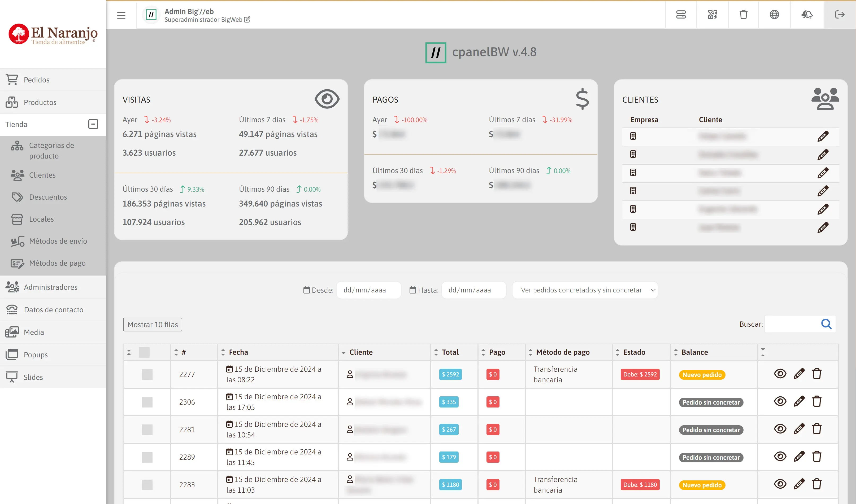Click the server icon in top toolbar
This screenshot has height=504, width=856.
pyautogui.click(x=681, y=15)
